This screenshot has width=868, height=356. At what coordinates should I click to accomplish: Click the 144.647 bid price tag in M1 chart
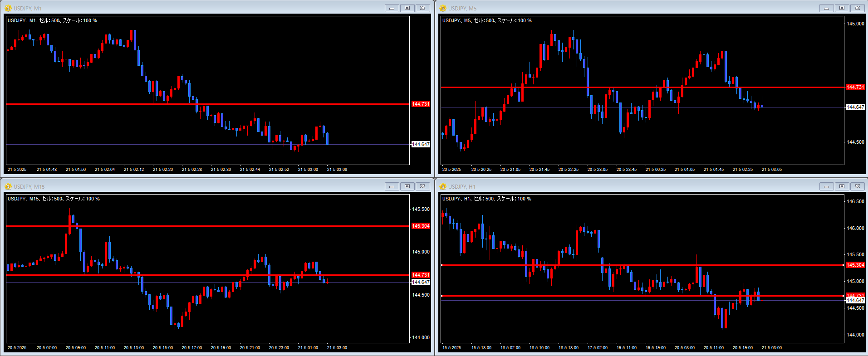point(421,144)
